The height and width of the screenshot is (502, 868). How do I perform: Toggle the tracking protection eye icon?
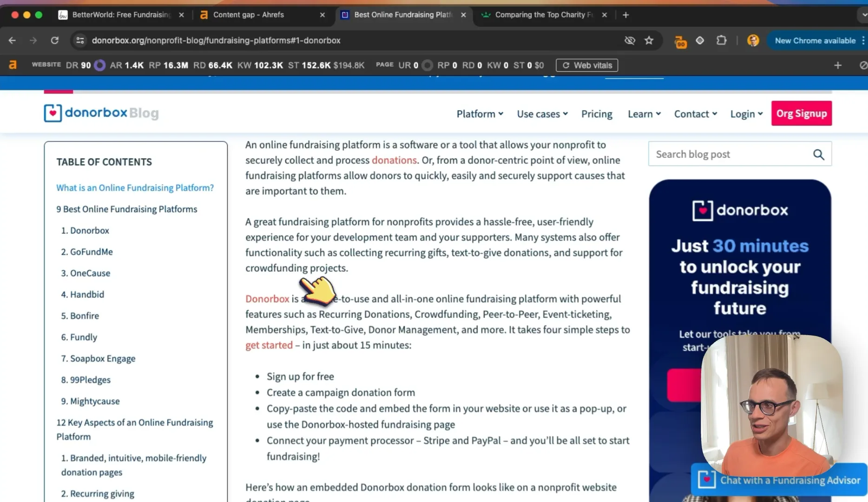click(x=630, y=40)
